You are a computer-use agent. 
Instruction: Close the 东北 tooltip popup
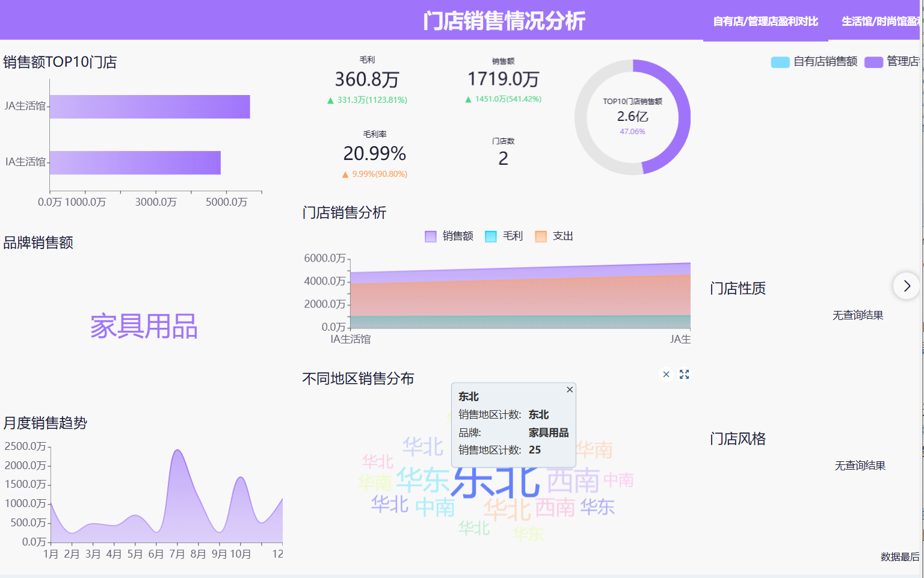click(x=570, y=390)
